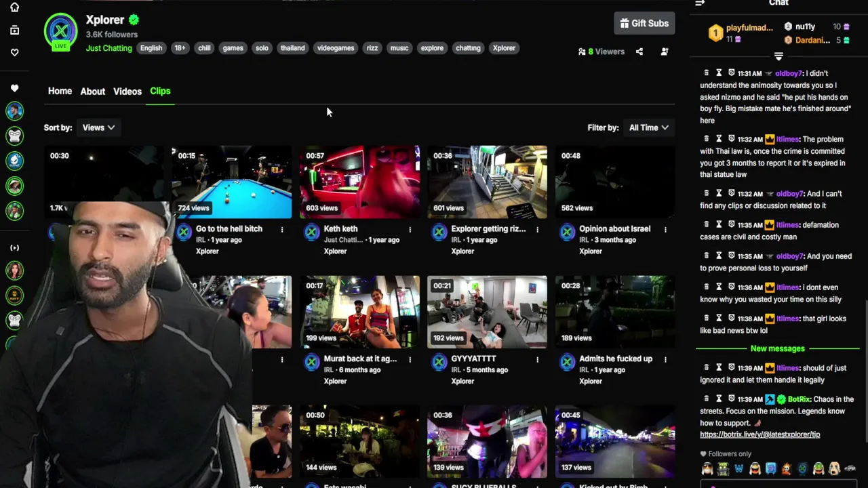This screenshot has height=488, width=868.
Task: Open options for Opinion about Israel clip
Action: tap(665, 229)
